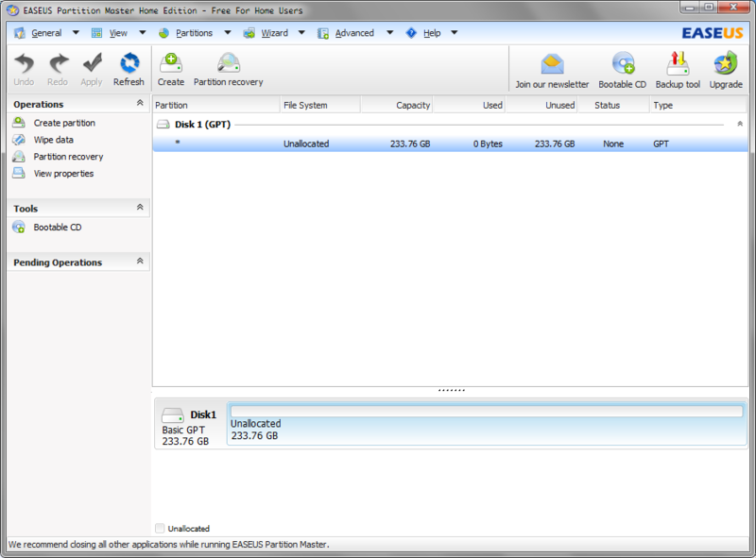Click the Upgrade star icon
The height and width of the screenshot is (558, 756).
pyautogui.click(x=726, y=63)
